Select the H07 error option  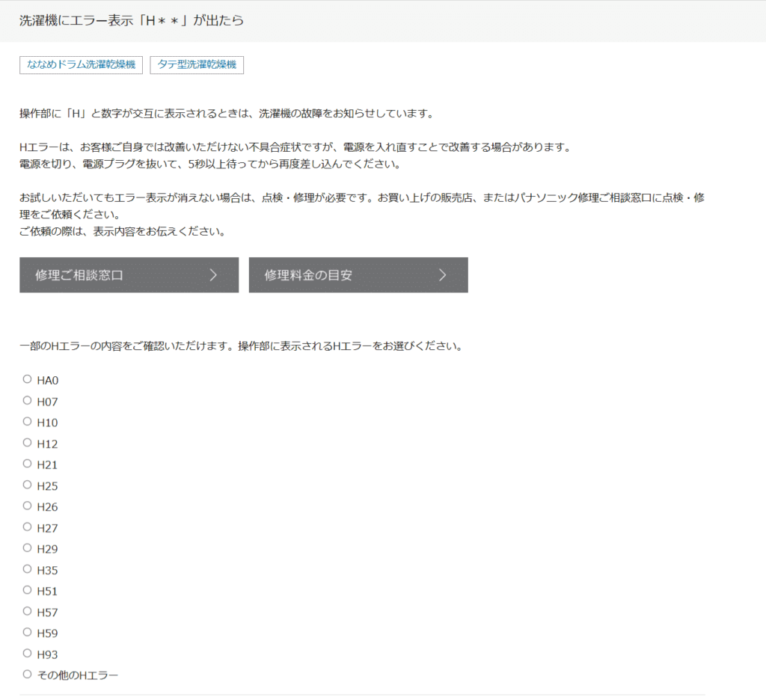28,400
